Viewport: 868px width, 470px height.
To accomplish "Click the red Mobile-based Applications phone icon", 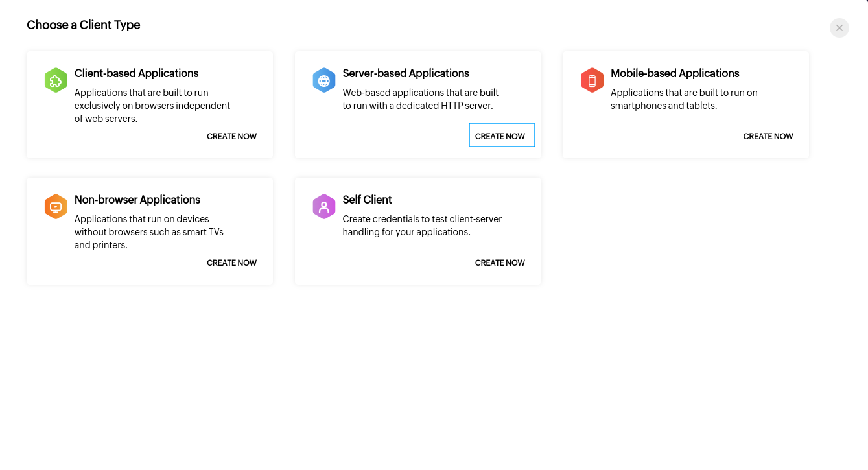I will tap(592, 80).
